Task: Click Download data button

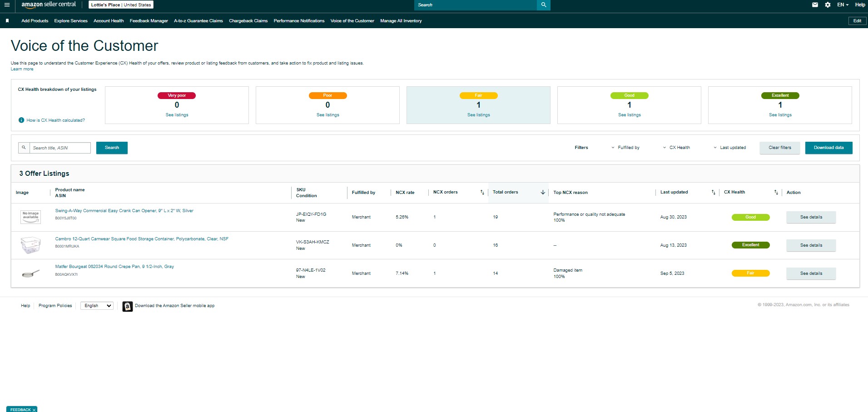Action: pos(829,148)
